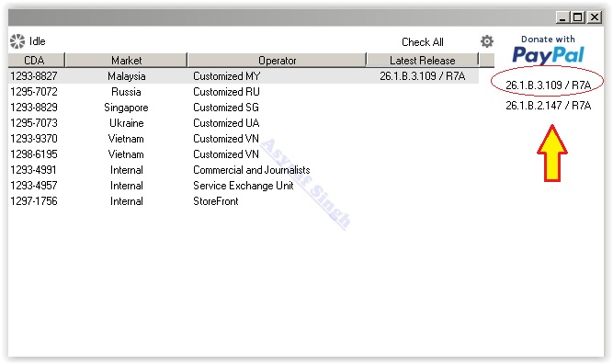Maximize the window
The image size is (613, 364).
click(x=578, y=17)
